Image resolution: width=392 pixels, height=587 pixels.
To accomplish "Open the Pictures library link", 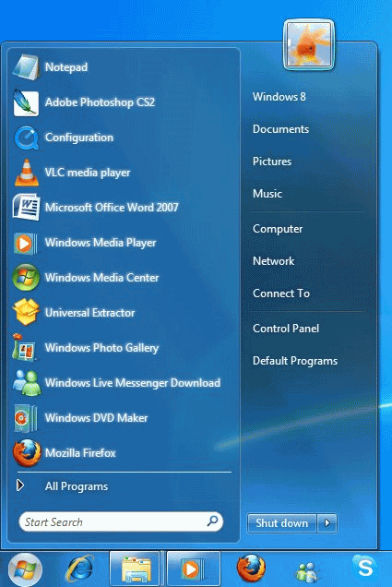I will [x=272, y=162].
